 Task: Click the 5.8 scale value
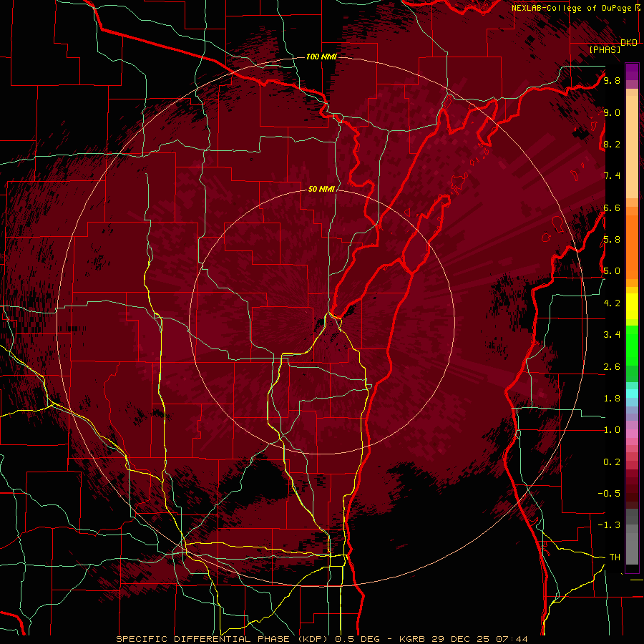612,240
